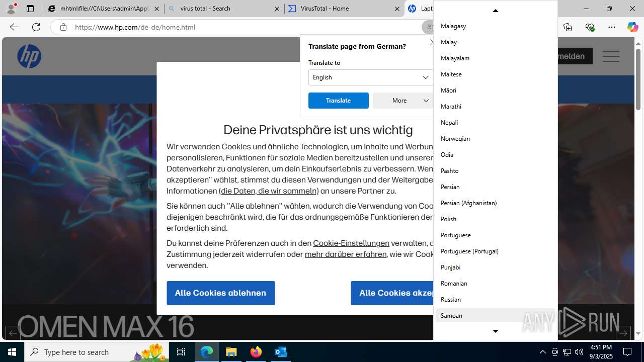Click the blue Translate button
644x362 pixels.
338,101
